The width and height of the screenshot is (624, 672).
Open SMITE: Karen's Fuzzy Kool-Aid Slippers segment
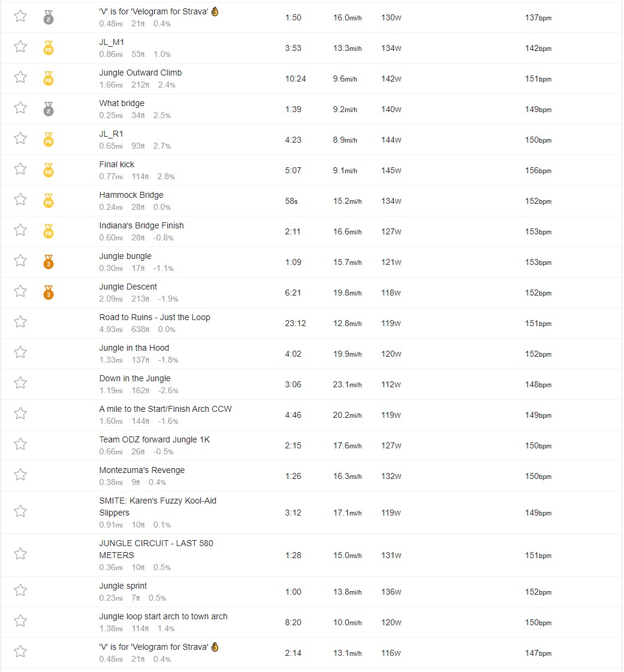[x=158, y=507]
